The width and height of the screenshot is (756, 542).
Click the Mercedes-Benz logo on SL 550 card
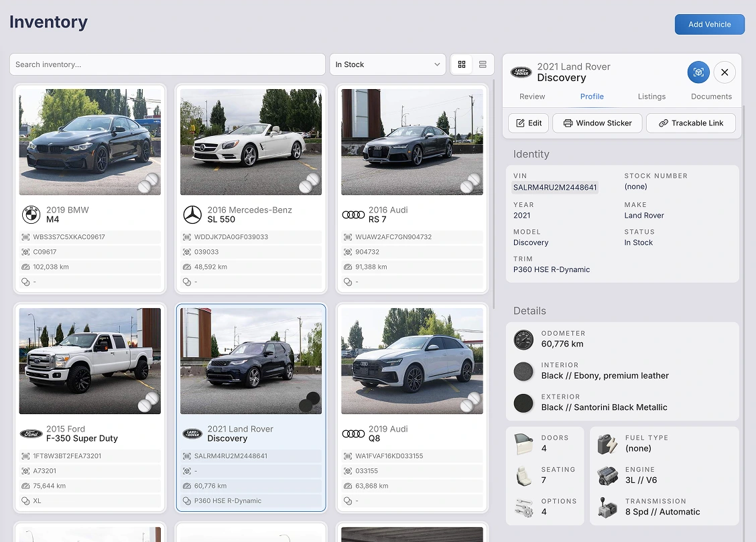(192, 214)
